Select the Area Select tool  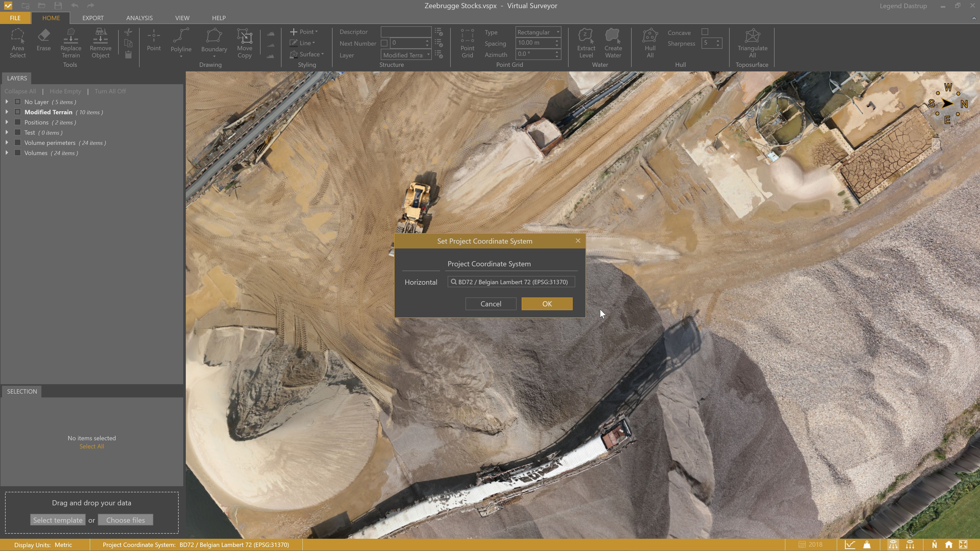(x=18, y=43)
